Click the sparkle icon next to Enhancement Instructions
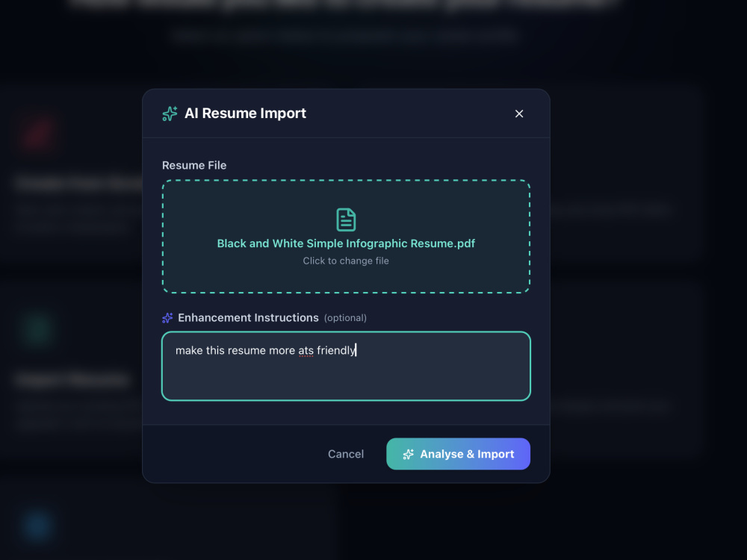Screen dimensions: 747x560 (x=167, y=317)
